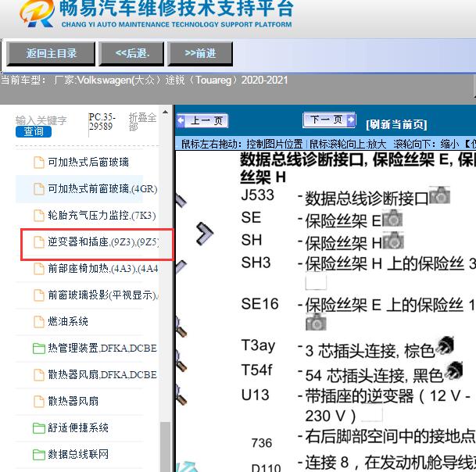Click document icon beside 轮胎充气压力监控

click(x=38, y=216)
